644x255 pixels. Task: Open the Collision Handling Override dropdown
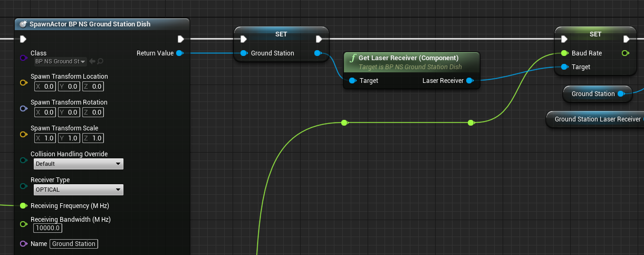tap(78, 164)
